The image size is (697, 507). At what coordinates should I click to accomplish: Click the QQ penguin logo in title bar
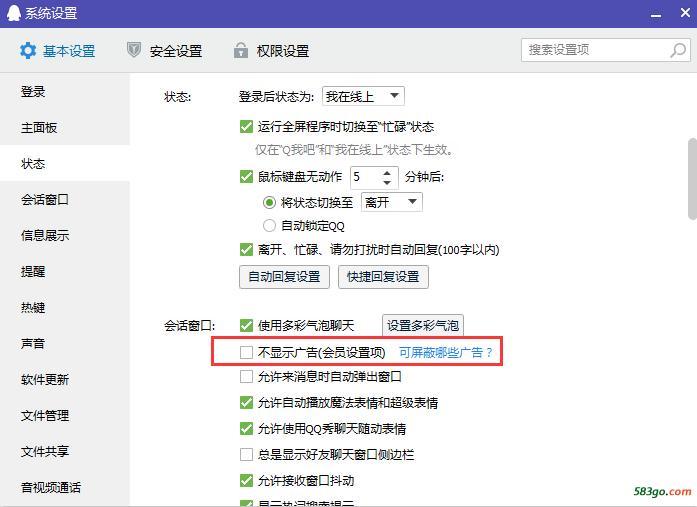tap(14, 13)
